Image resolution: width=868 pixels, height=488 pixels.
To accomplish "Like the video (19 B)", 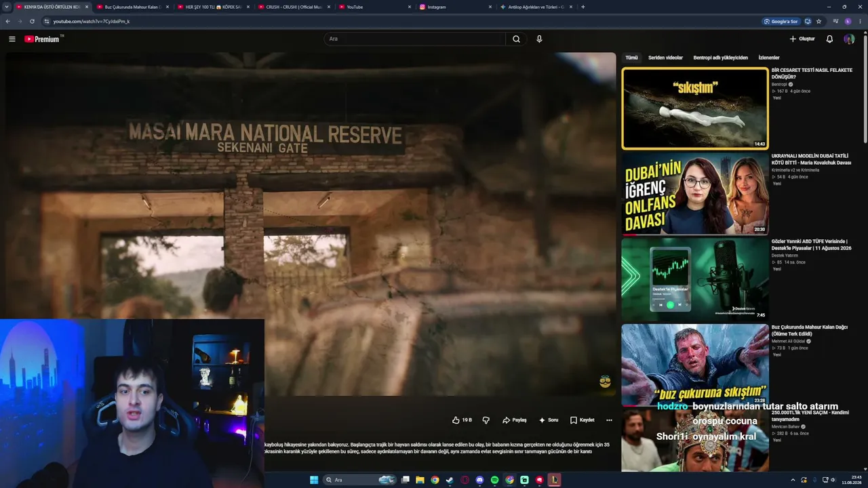I will [x=462, y=420].
